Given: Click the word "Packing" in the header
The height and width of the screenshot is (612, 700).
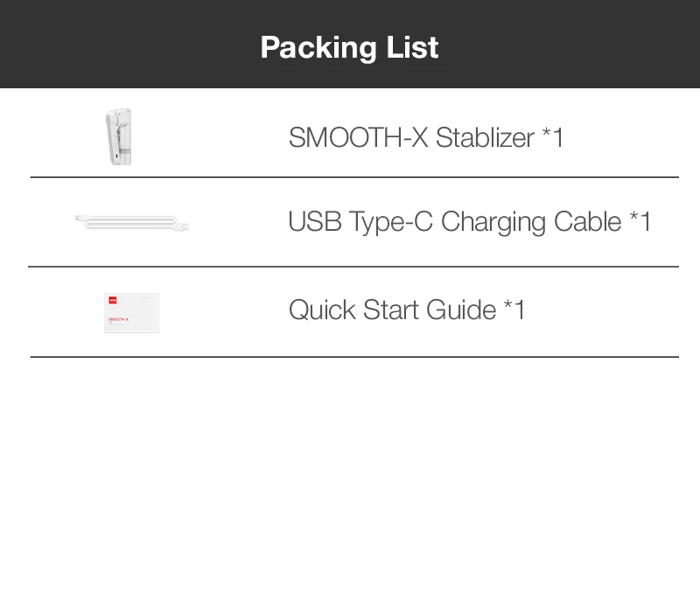Looking at the screenshot, I should pos(312,47).
